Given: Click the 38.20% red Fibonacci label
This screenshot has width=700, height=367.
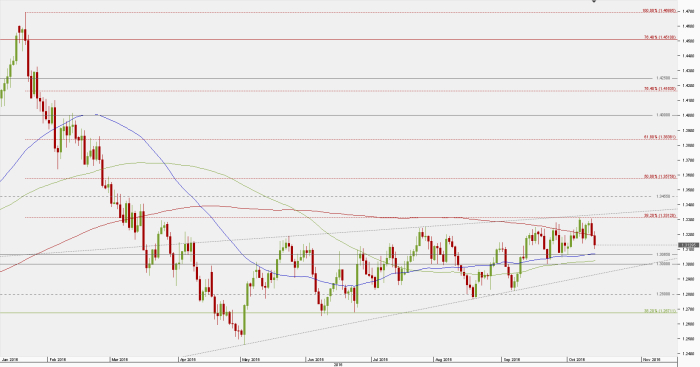Looking at the screenshot, I should click(x=659, y=216).
